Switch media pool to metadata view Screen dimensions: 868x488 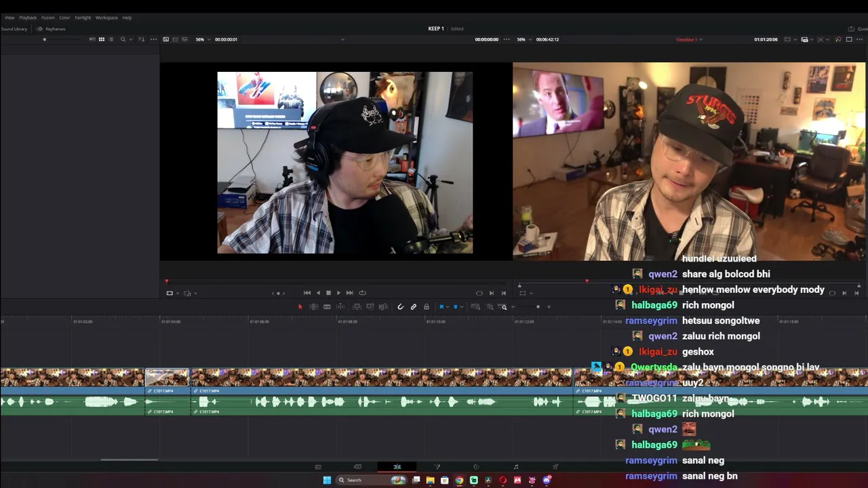coord(92,39)
